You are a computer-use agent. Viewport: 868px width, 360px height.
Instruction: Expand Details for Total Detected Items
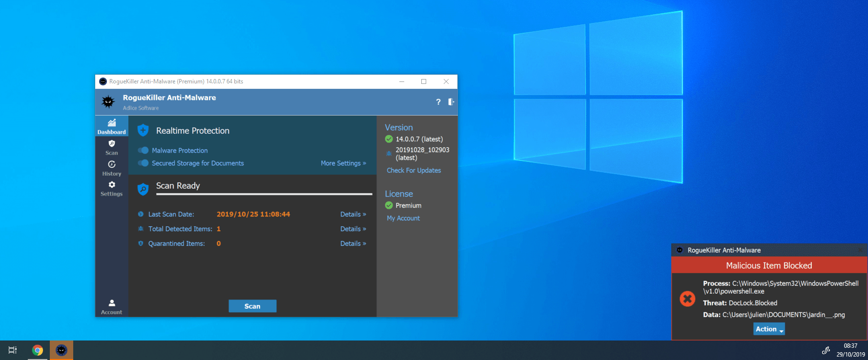click(353, 229)
